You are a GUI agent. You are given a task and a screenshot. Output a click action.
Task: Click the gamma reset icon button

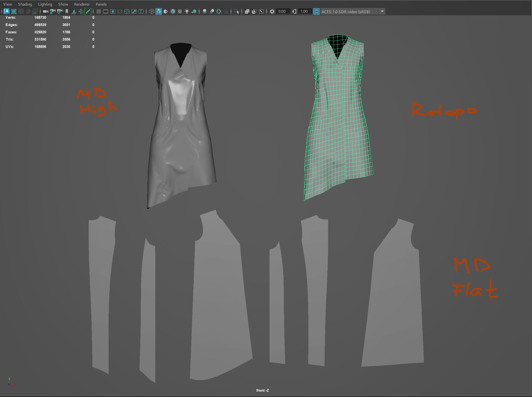(294, 11)
